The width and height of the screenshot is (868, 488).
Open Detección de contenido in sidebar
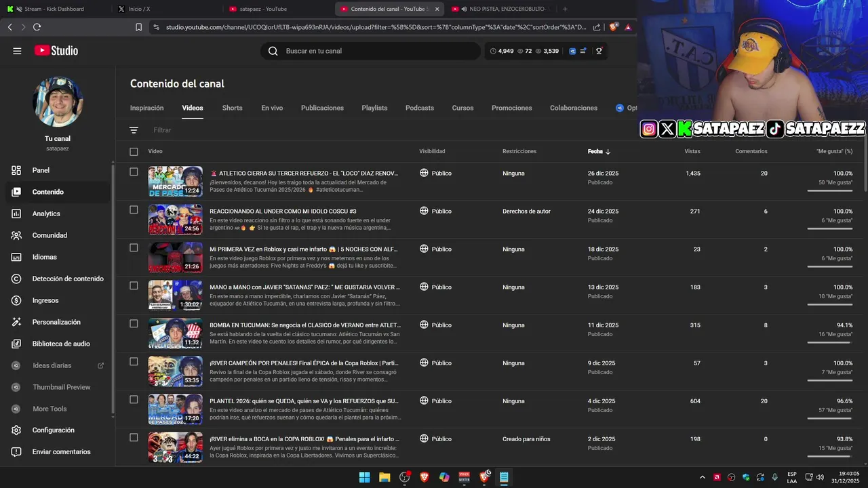[x=58, y=279]
